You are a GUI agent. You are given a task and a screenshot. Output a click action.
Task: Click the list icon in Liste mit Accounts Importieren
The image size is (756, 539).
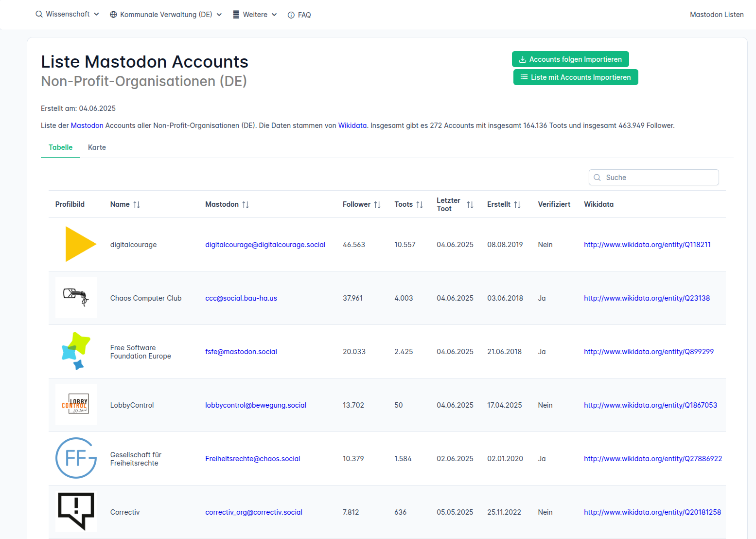(x=524, y=77)
